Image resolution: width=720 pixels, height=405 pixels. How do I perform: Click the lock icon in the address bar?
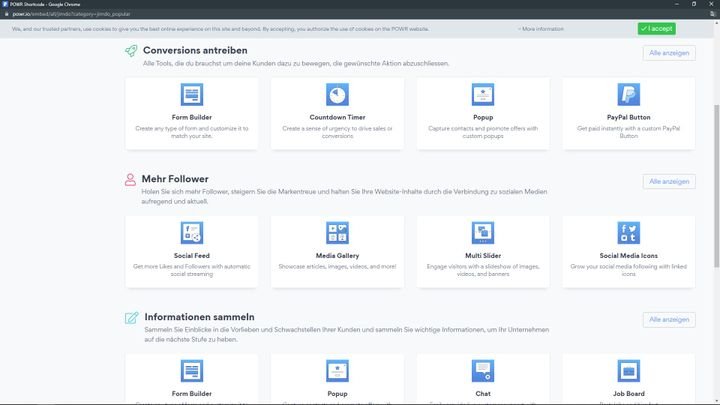click(x=6, y=14)
